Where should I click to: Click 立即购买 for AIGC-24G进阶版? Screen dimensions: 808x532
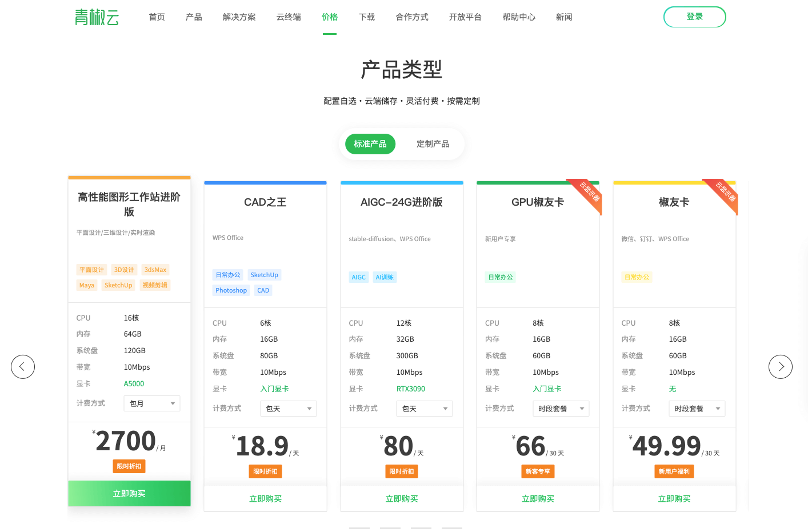pyautogui.click(x=402, y=499)
